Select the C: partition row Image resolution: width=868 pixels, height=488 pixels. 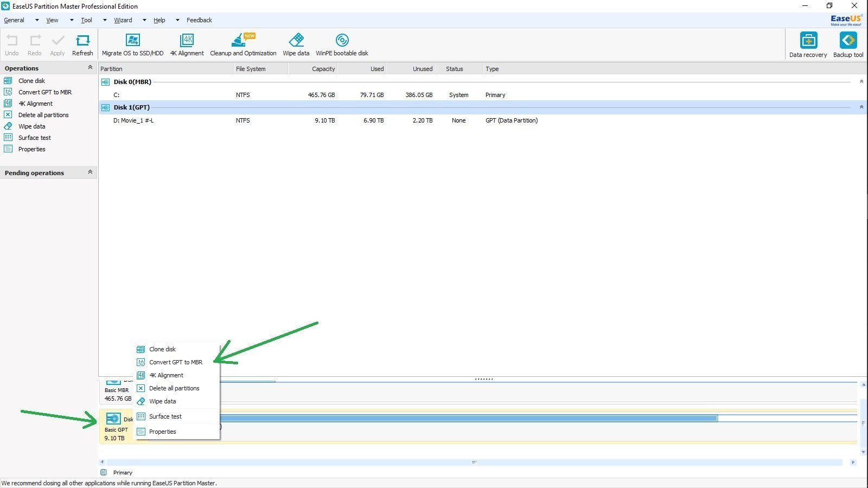[482, 95]
